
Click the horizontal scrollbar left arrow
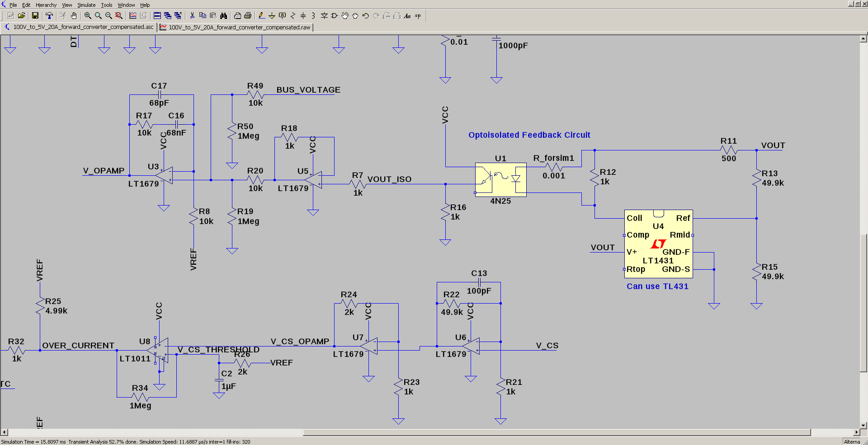pyautogui.click(x=4, y=432)
